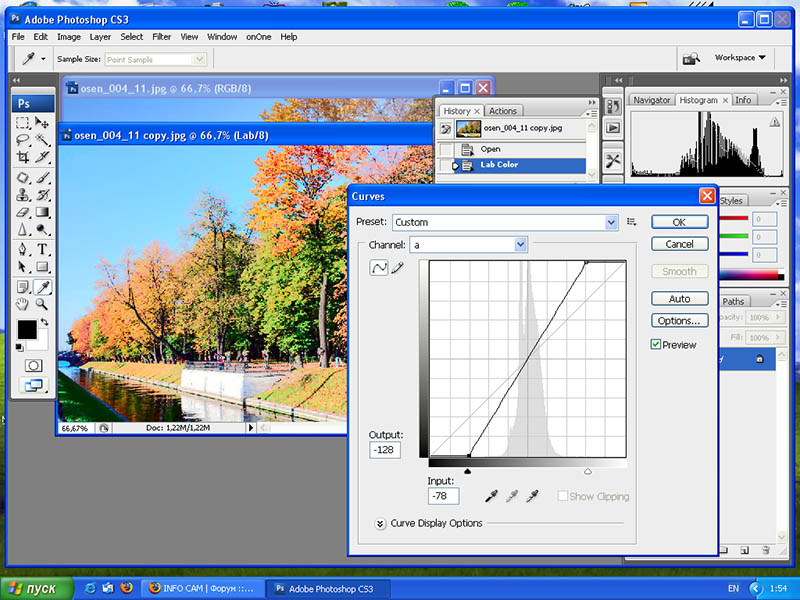The image size is (800, 600).
Task: Open the Workspace dropdown
Action: (x=740, y=58)
